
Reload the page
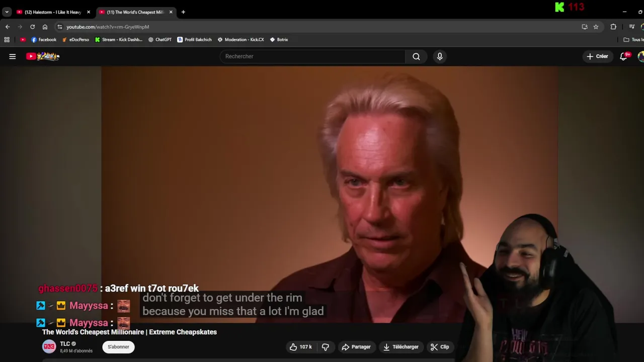click(x=33, y=27)
